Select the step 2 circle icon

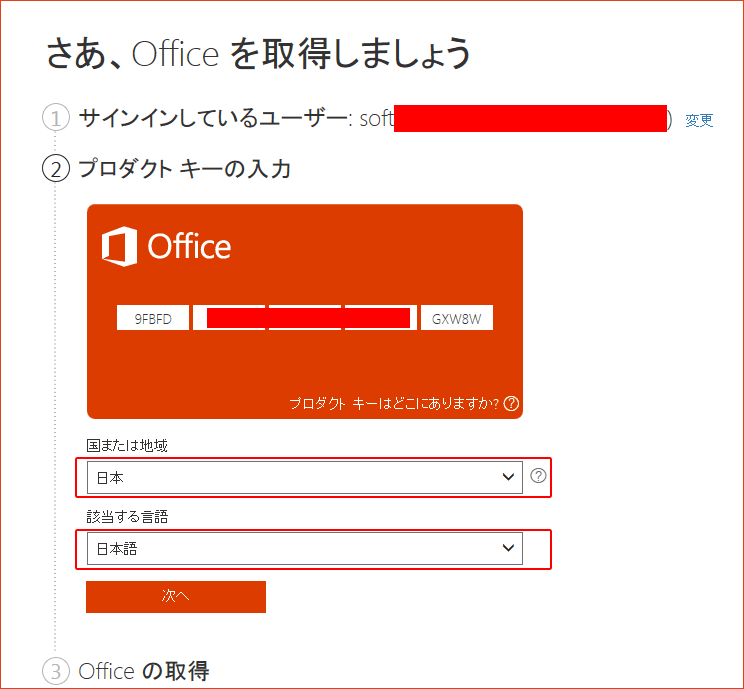pyautogui.click(x=56, y=168)
